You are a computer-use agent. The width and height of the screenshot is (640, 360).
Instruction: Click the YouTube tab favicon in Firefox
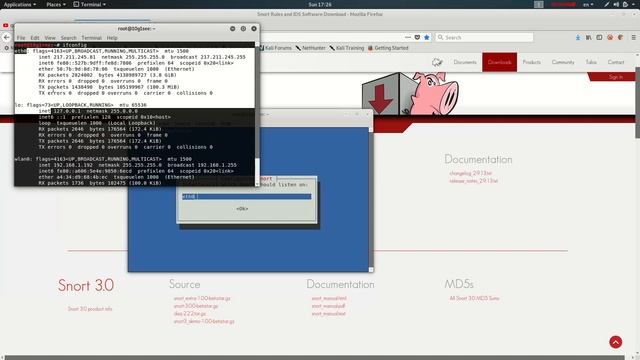(6, 25)
